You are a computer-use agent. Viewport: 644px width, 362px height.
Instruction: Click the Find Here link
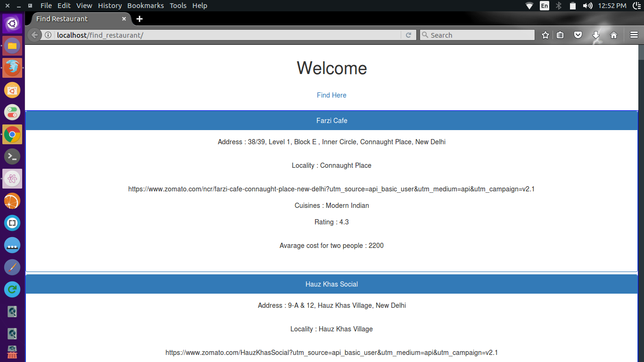pyautogui.click(x=331, y=95)
